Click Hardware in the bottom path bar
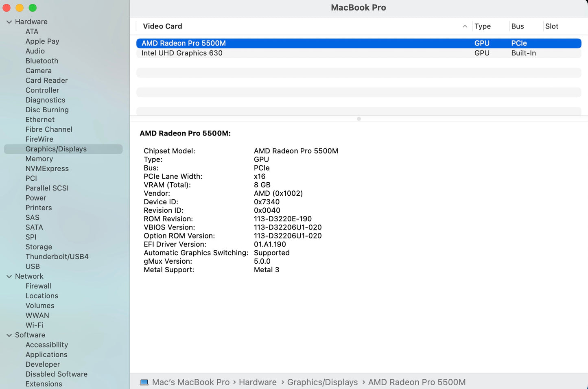 pyautogui.click(x=257, y=382)
